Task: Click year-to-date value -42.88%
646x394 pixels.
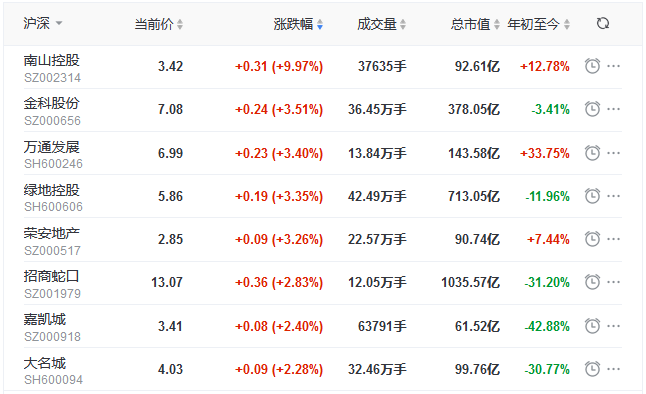Action: tap(547, 326)
